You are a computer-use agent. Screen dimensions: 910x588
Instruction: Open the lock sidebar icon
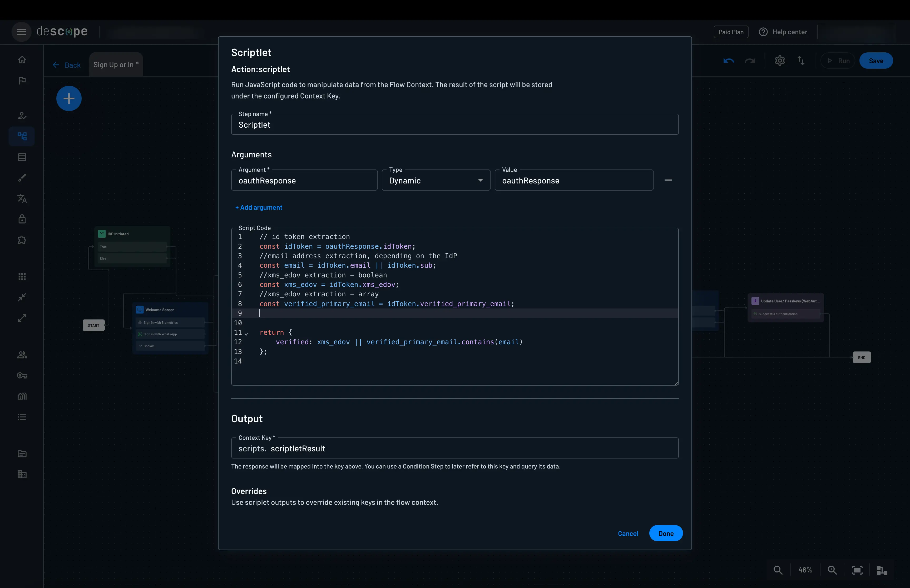click(22, 219)
